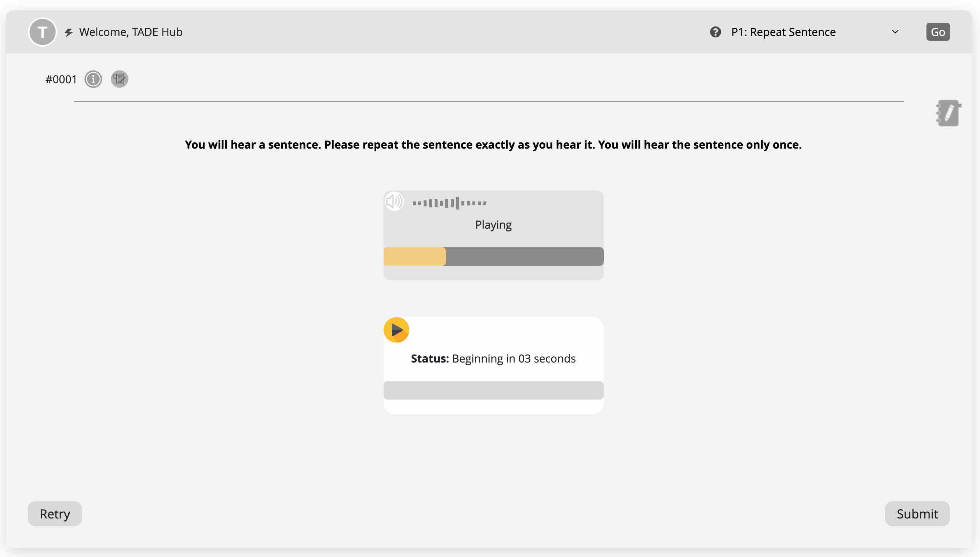Image resolution: width=980 pixels, height=557 pixels.
Task: Open the help question mark icon
Action: 716,32
